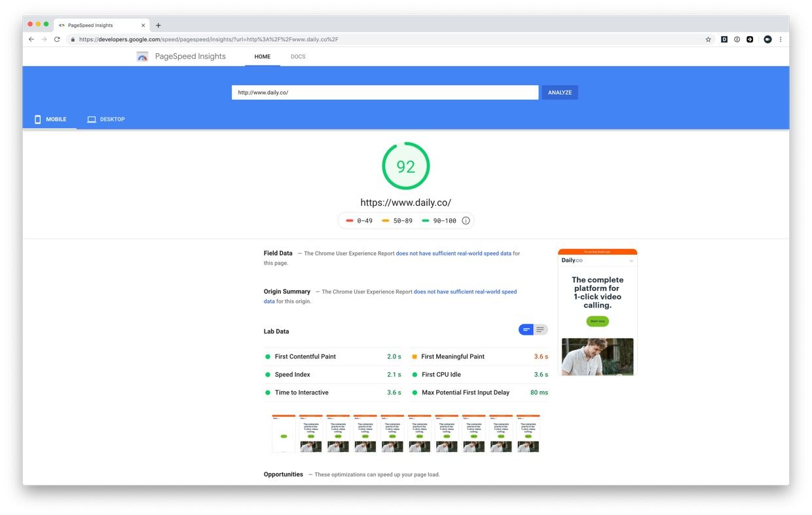The image size is (812, 515).
Task: Click the desktop laptop icon
Action: coord(92,119)
